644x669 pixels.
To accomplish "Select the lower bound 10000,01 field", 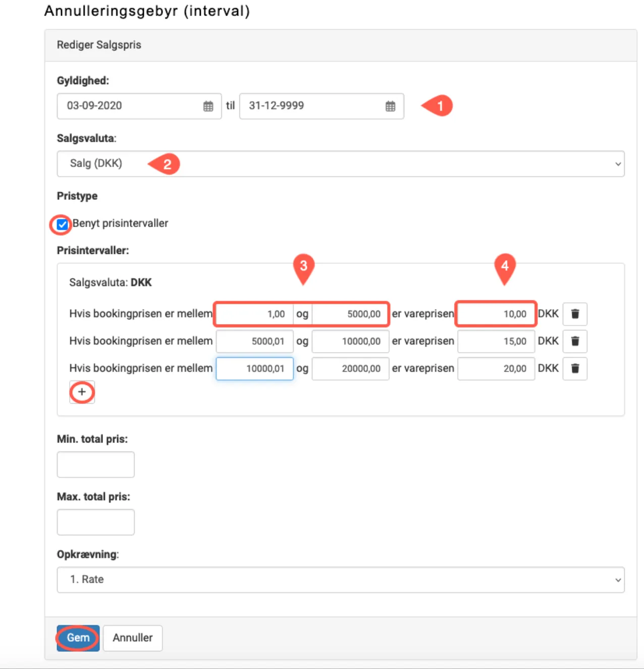I will coord(254,368).
